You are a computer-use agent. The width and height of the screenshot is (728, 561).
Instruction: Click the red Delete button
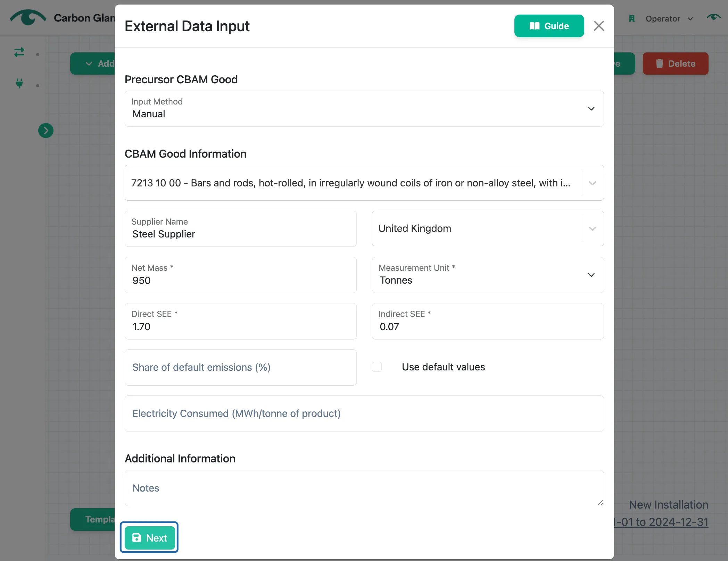tap(675, 64)
